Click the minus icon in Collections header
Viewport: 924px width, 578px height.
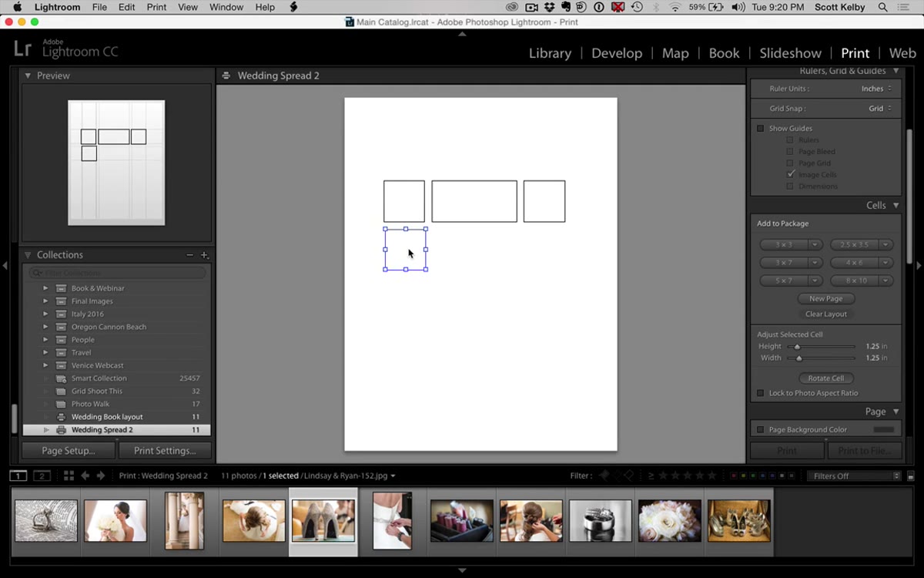pos(190,255)
